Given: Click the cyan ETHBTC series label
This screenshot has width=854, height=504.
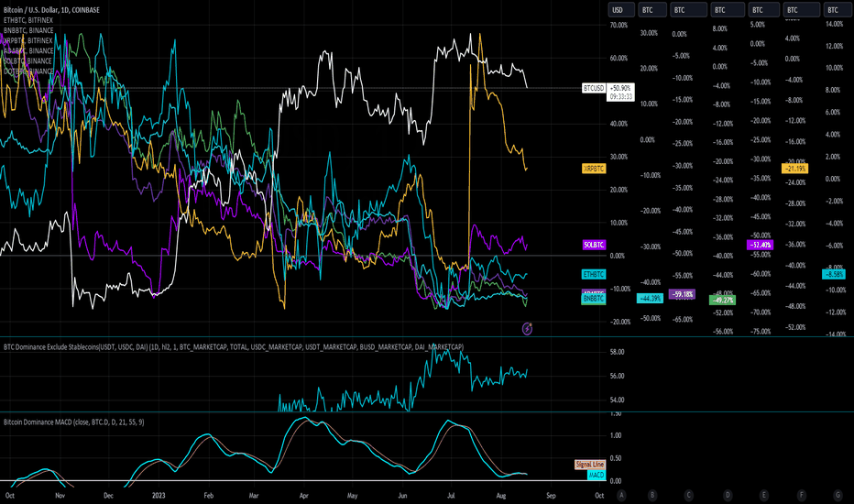Looking at the screenshot, I should pyautogui.click(x=594, y=275).
